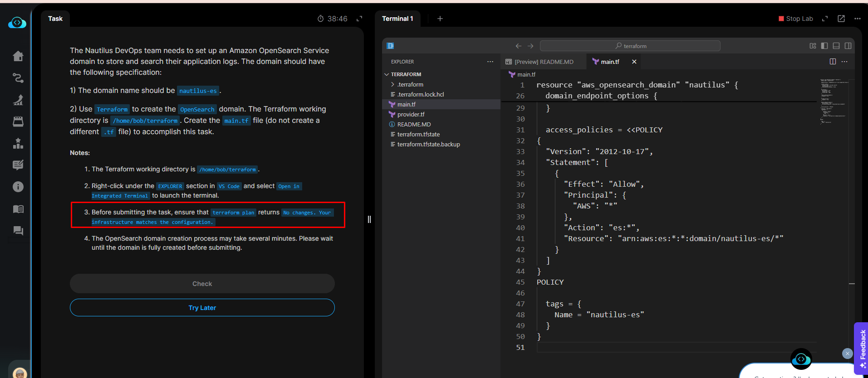Open the learning path route icon
The width and height of the screenshot is (868, 378).
pyautogui.click(x=18, y=78)
